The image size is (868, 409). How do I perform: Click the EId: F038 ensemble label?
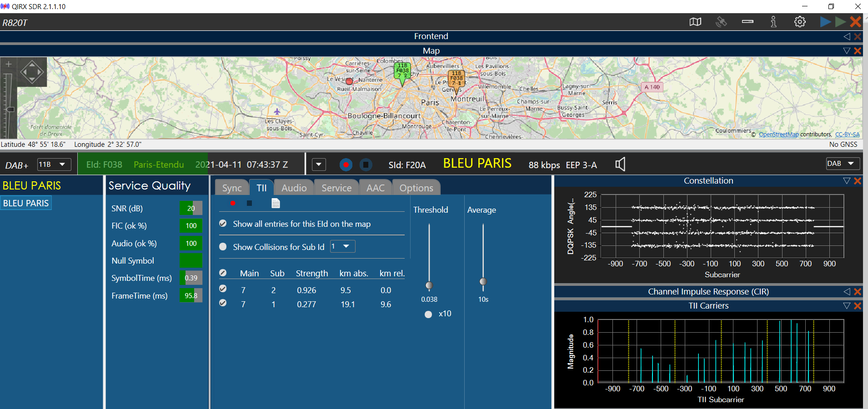click(104, 165)
